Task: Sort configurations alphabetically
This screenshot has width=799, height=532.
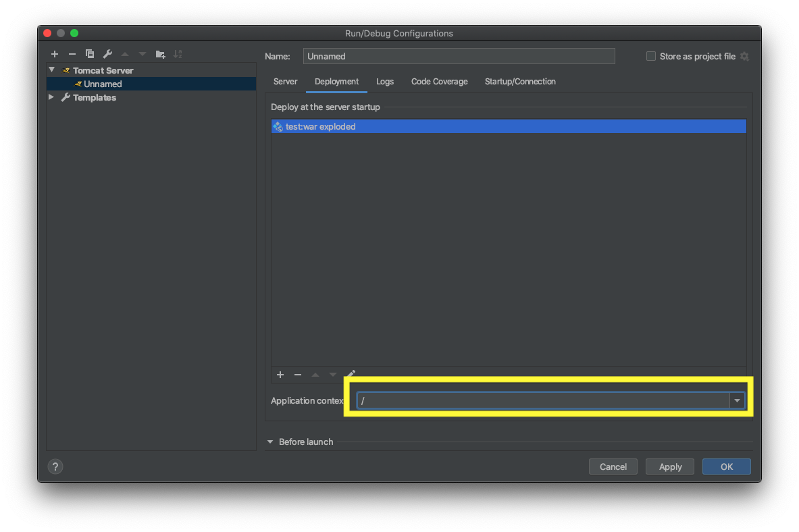Action: point(178,54)
